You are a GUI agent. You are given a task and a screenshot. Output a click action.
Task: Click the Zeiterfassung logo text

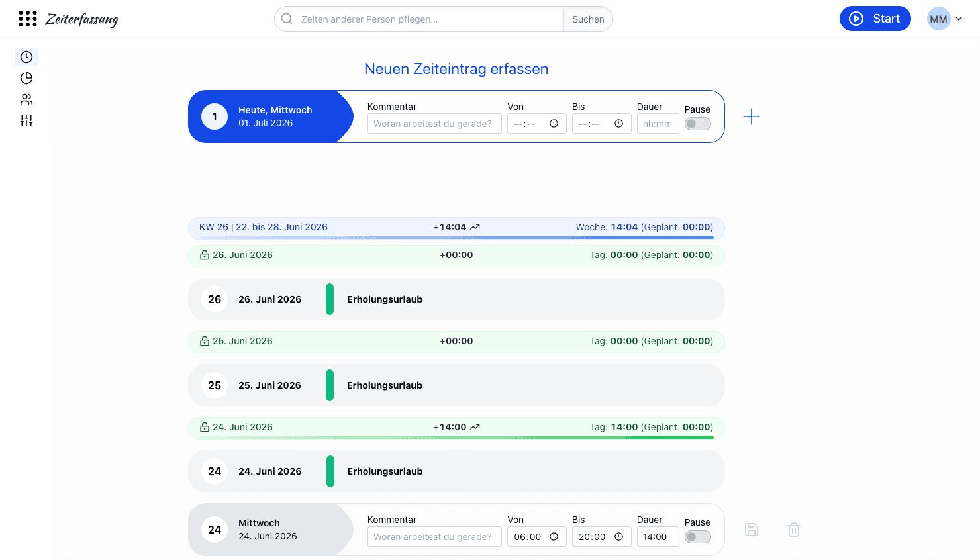(81, 19)
